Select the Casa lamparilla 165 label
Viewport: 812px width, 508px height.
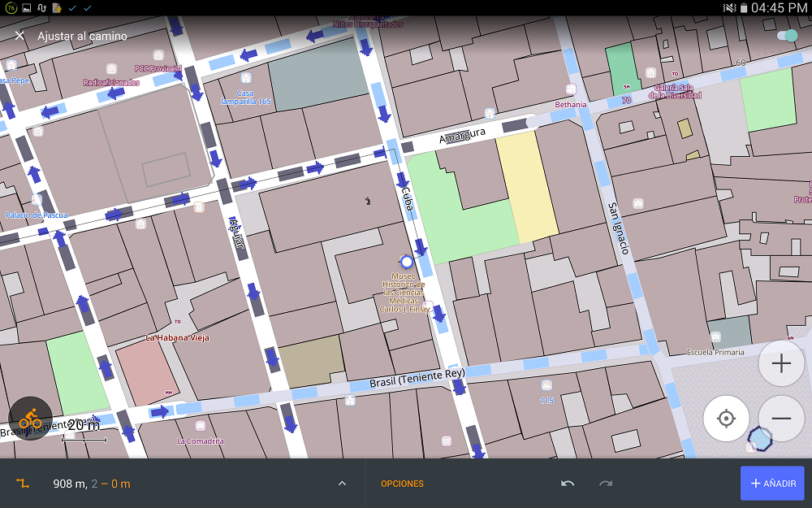pos(245,98)
